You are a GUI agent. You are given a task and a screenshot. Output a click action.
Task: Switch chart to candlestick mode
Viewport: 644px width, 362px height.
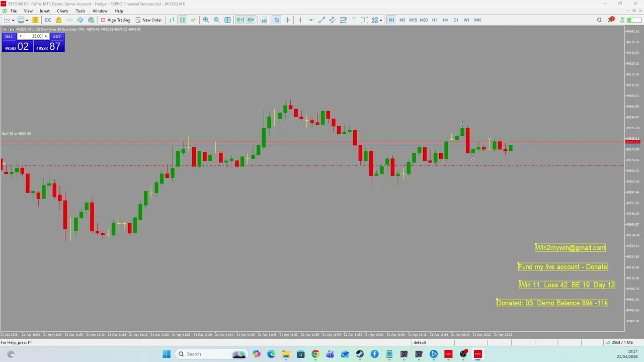[183, 20]
